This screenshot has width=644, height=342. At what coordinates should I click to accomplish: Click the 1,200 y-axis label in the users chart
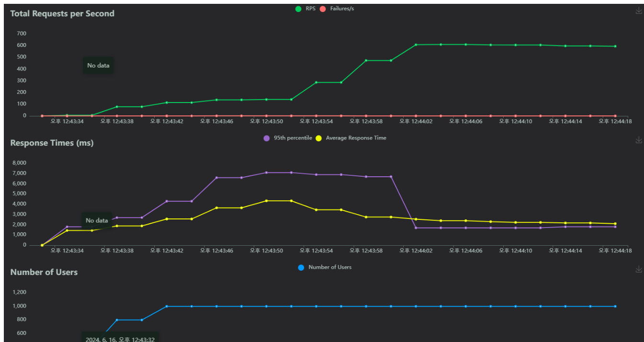(x=19, y=292)
